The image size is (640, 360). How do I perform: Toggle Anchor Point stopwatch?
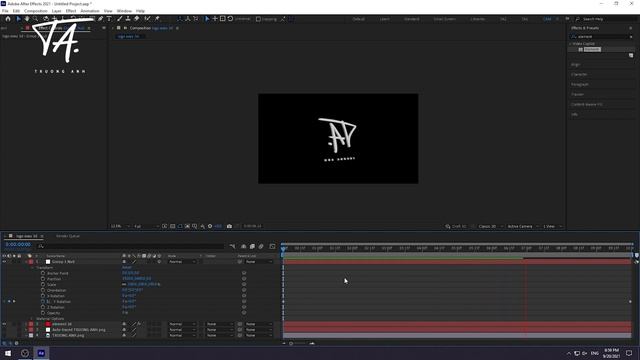tap(43, 273)
